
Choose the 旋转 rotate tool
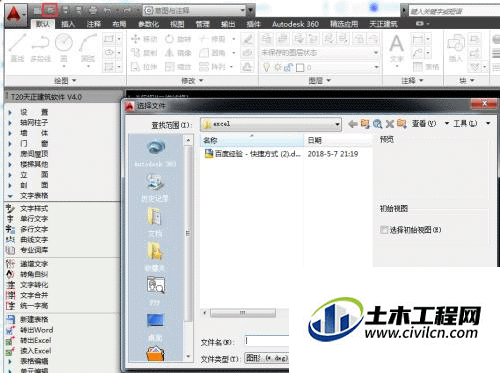pyautogui.click(x=178, y=39)
